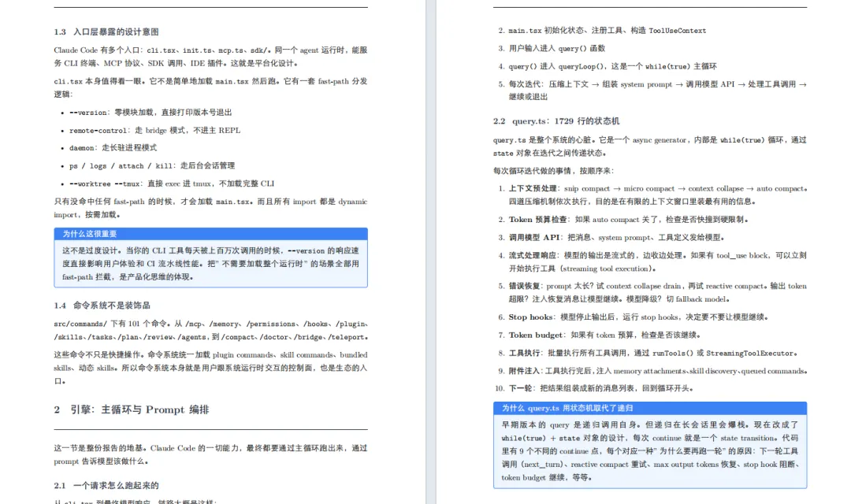Click paragraph starting "Claude Code 有多个入口"
Viewport: 851px width, 504px height.
[210, 57]
